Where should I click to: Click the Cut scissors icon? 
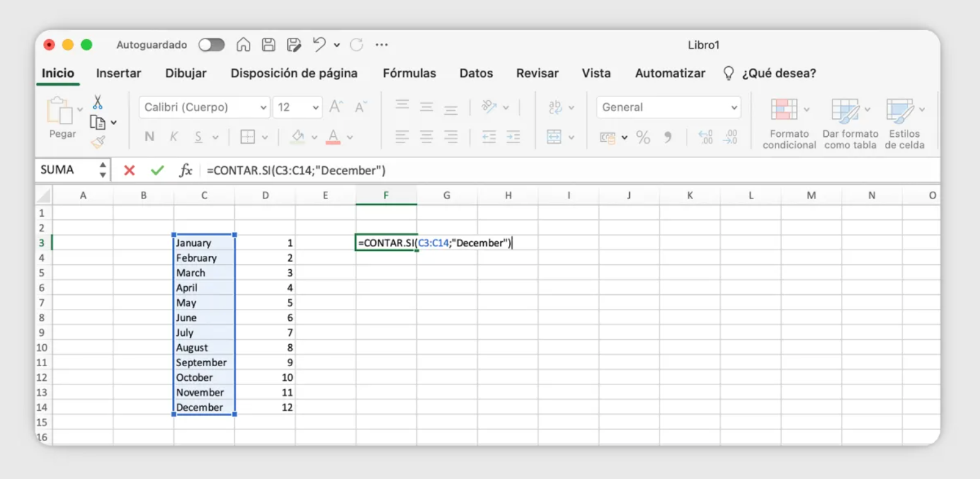click(x=98, y=102)
